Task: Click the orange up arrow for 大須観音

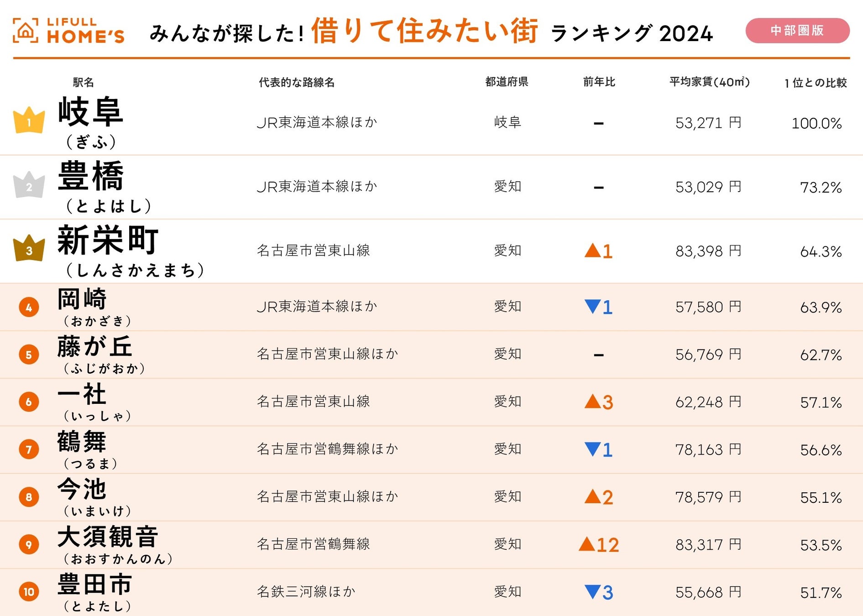Action: [587, 544]
